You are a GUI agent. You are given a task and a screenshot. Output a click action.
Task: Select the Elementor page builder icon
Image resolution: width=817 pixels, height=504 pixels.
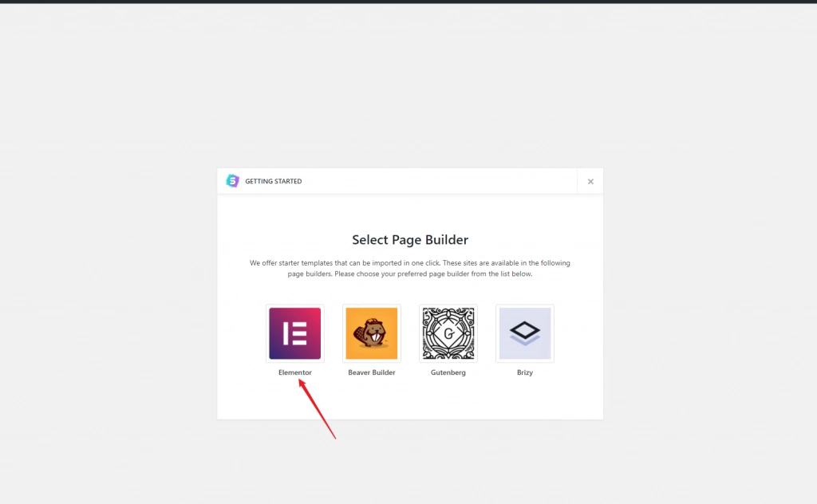[295, 333]
